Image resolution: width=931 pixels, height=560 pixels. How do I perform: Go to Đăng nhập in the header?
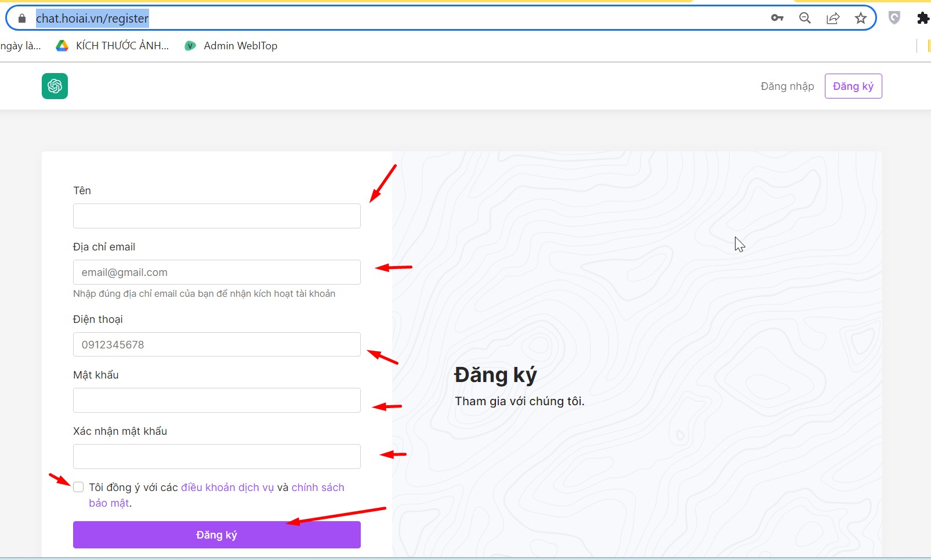pos(787,86)
